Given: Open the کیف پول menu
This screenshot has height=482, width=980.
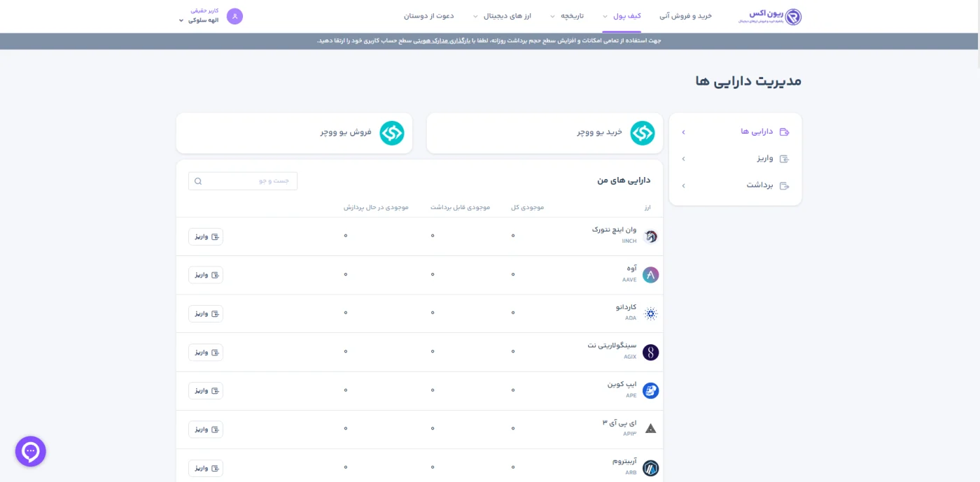Looking at the screenshot, I should (627, 15).
